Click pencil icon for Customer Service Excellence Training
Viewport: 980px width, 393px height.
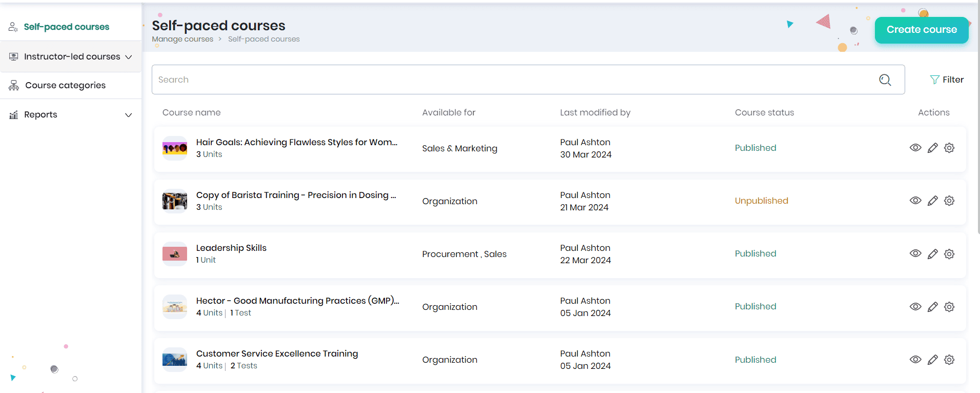pos(932,360)
